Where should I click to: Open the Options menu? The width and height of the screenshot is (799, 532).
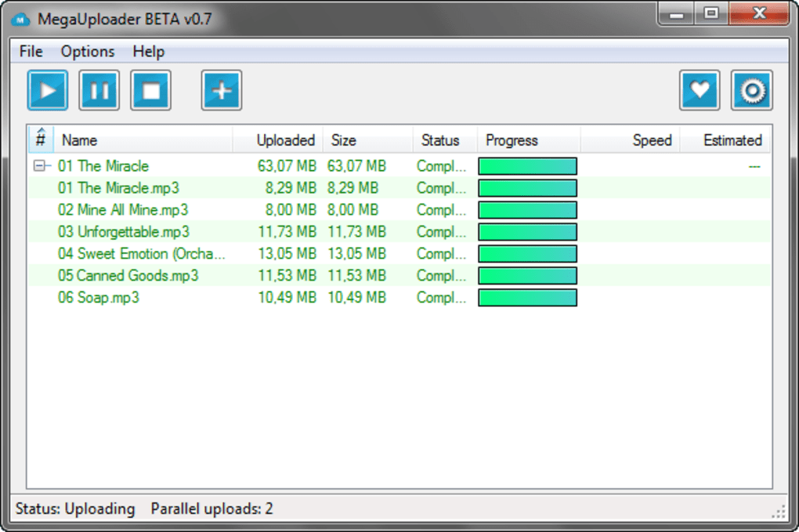(x=88, y=52)
